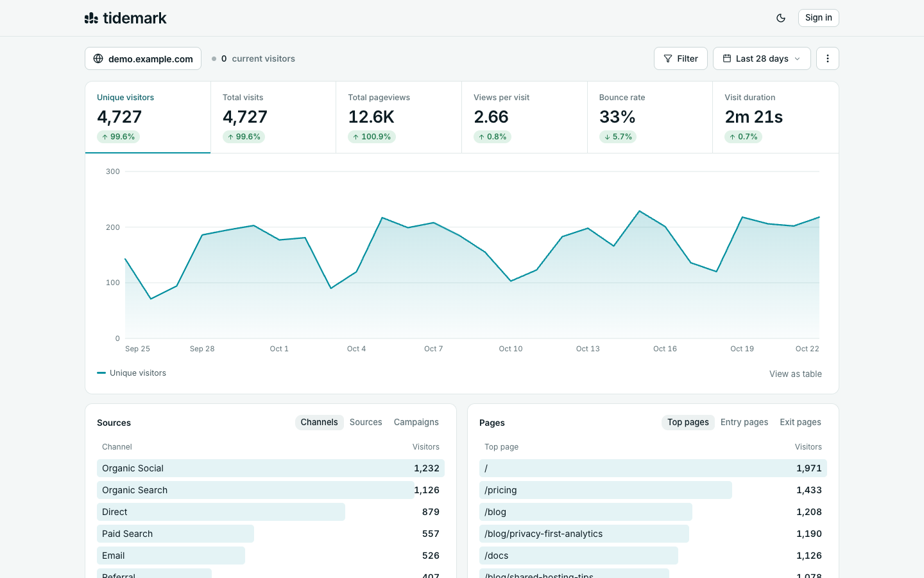Toggle dark mode with the moon icon
Image resolution: width=924 pixels, height=578 pixels.
click(x=781, y=18)
